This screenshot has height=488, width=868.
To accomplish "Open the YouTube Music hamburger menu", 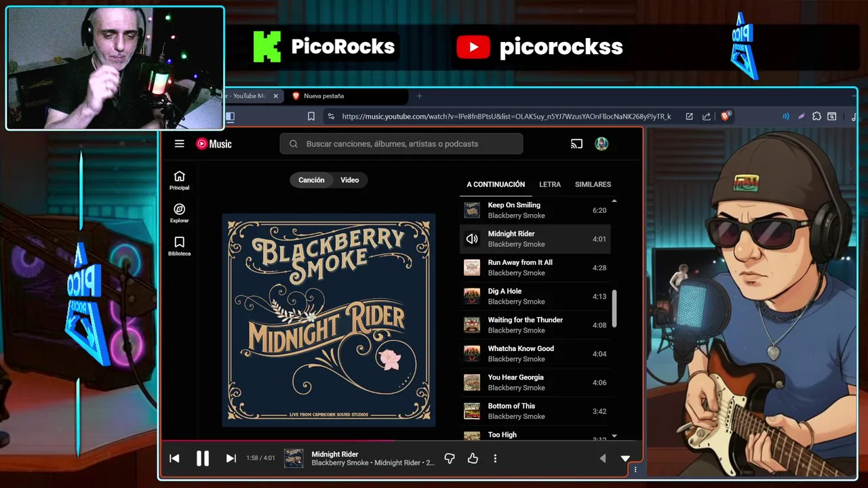I will pyautogui.click(x=179, y=144).
